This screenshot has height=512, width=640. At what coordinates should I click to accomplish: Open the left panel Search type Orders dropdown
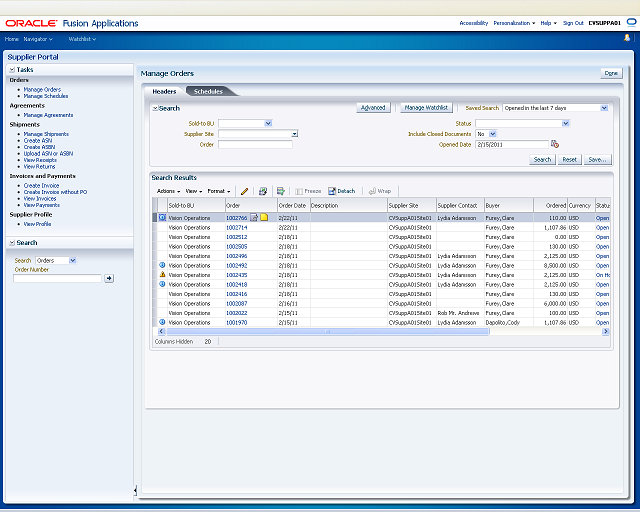click(73, 260)
